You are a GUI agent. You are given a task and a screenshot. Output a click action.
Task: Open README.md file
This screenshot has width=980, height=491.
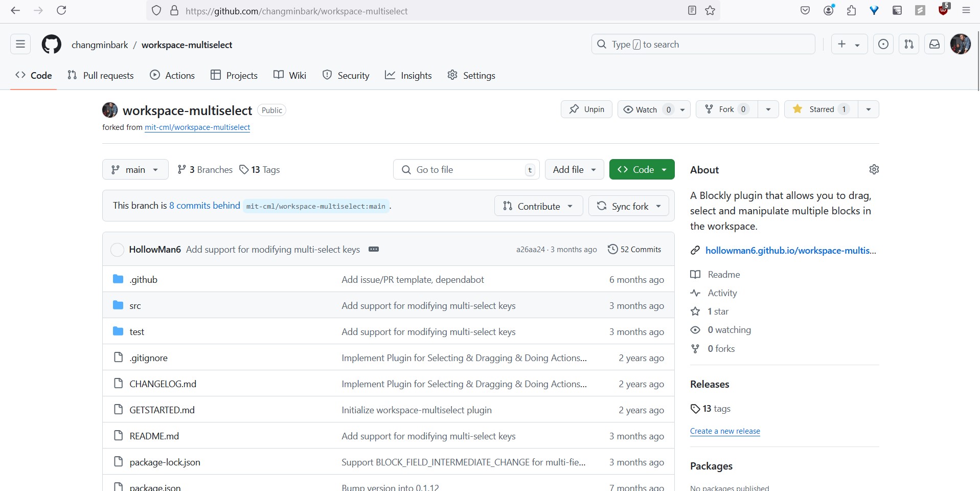(x=154, y=436)
